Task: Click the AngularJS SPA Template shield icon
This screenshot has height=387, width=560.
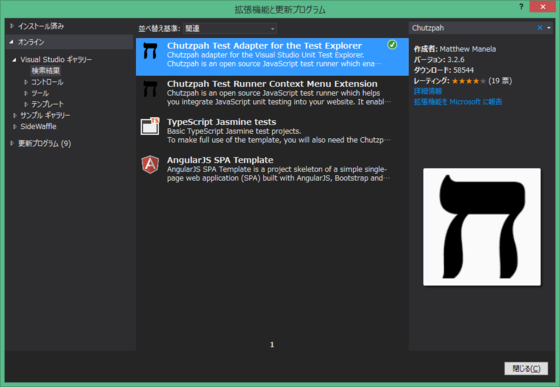Action: point(150,165)
